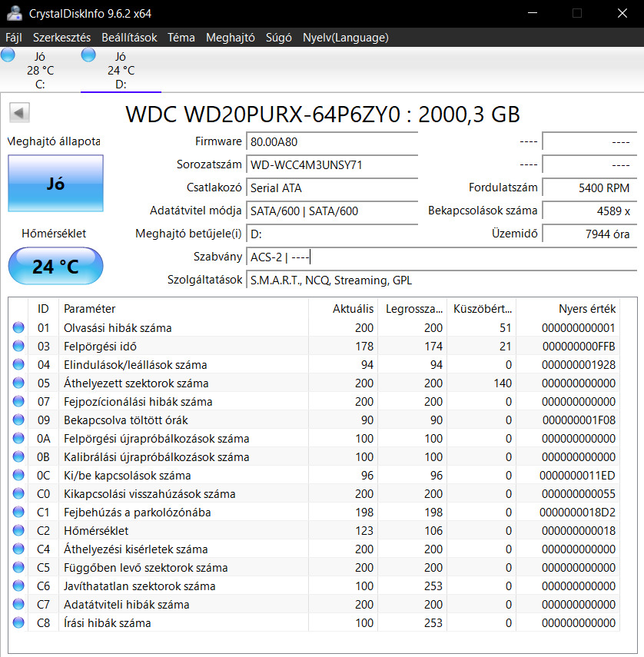Image resolution: width=644 pixels, height=657 pixels.
Task: Click the disk title WDC WD20PURX-64P6ZY0
Action: point(263,114)
